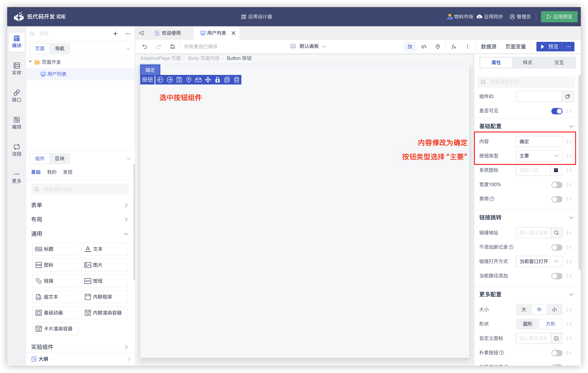
Task: Open the 按钮类型 dropdown
Action: click(x=539, y=156)
